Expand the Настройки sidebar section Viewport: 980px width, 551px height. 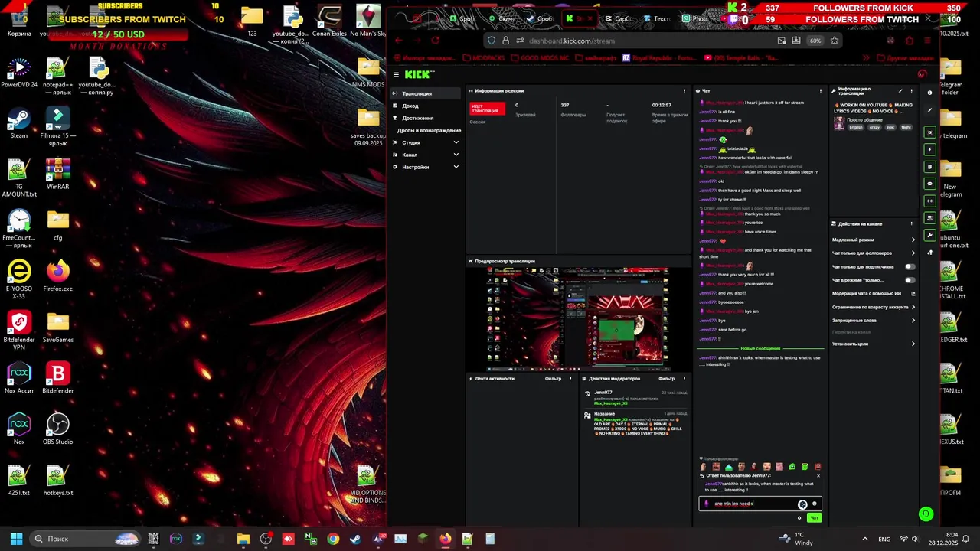pos(425,167)
